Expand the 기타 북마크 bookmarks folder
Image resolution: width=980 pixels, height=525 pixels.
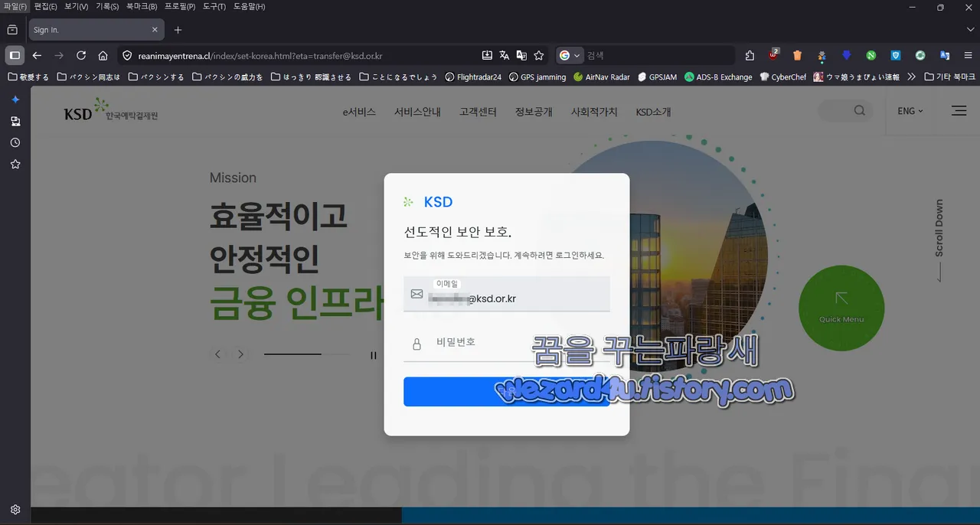949,77
